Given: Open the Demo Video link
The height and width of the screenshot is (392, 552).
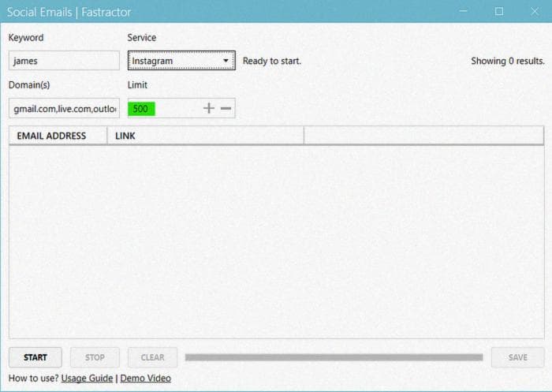Looking at the screenshot, I should [x=145, y=379].
